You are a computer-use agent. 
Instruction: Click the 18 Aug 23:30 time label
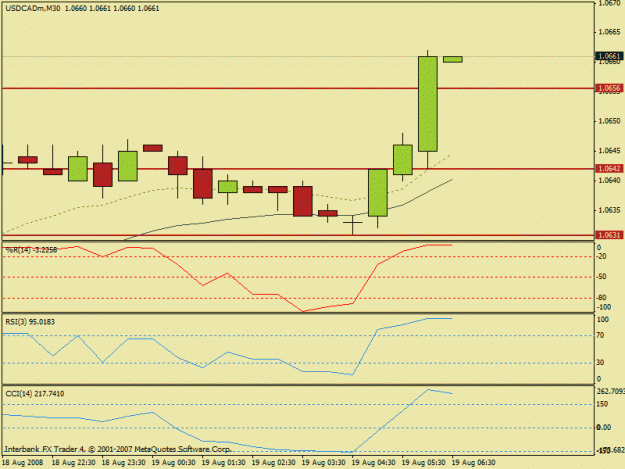tap(124, 463)
